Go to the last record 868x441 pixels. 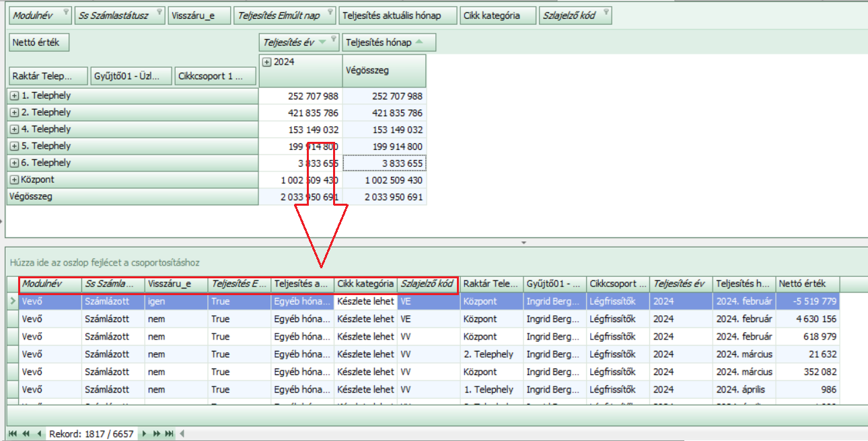pyautogui.click(x=169, y=434)
